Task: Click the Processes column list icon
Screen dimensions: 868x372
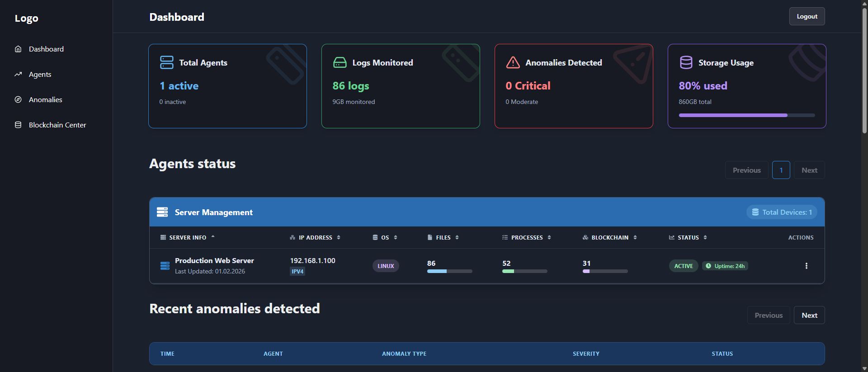Action: pyautogui.click(x=505, y=237)
